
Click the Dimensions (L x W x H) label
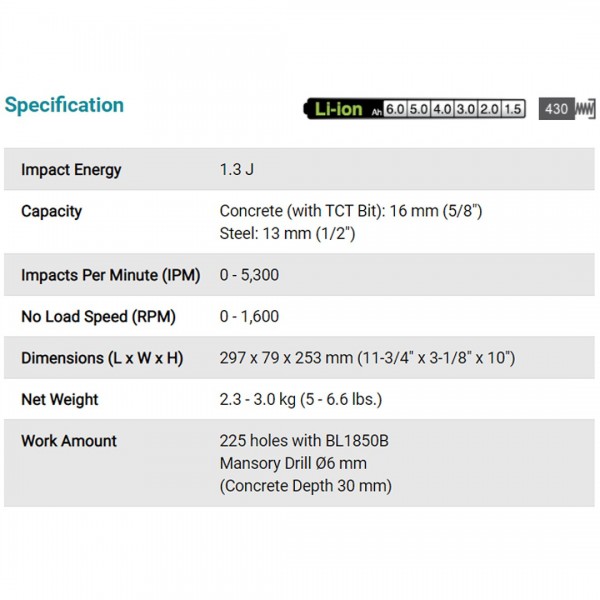(102, 358)
